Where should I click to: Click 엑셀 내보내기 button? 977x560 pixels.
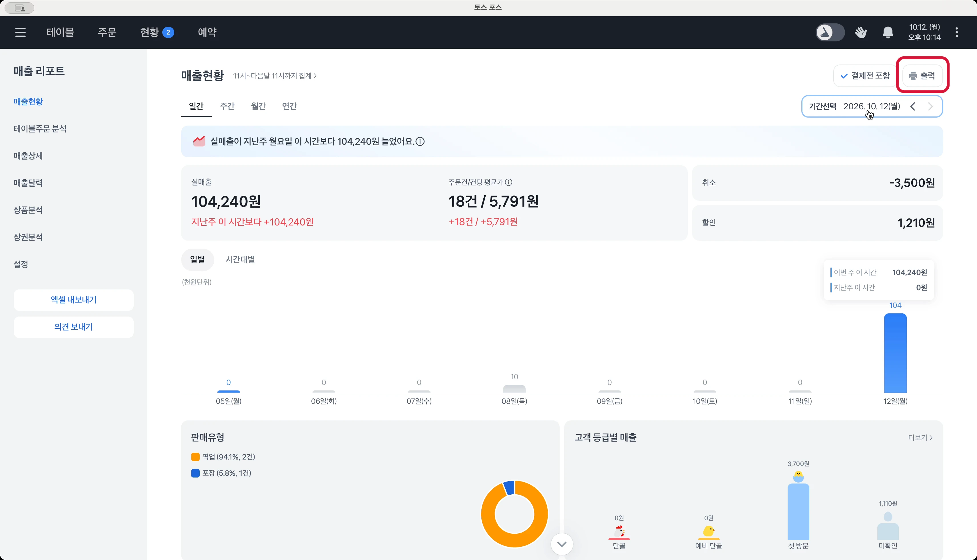tap(73, 300)
